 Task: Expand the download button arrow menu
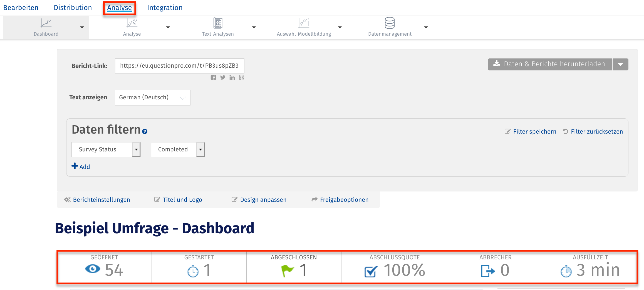[x=620, y=64]
